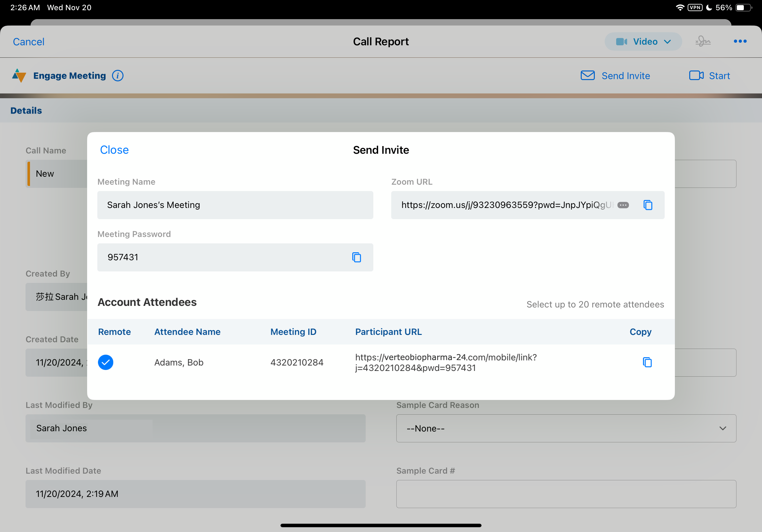Copy Bob Adams's participant URL
This screenshot has width=762, height=532.
point(647,362)
